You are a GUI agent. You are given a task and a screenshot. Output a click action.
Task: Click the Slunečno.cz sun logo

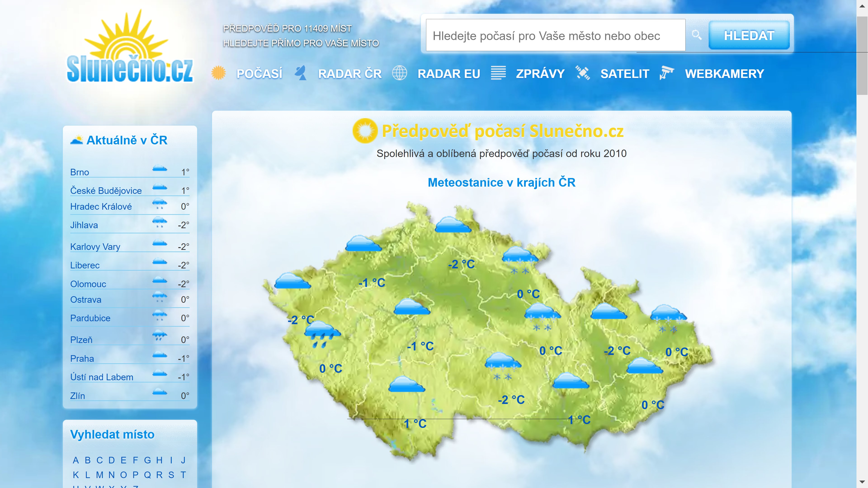tap(130, 47)
